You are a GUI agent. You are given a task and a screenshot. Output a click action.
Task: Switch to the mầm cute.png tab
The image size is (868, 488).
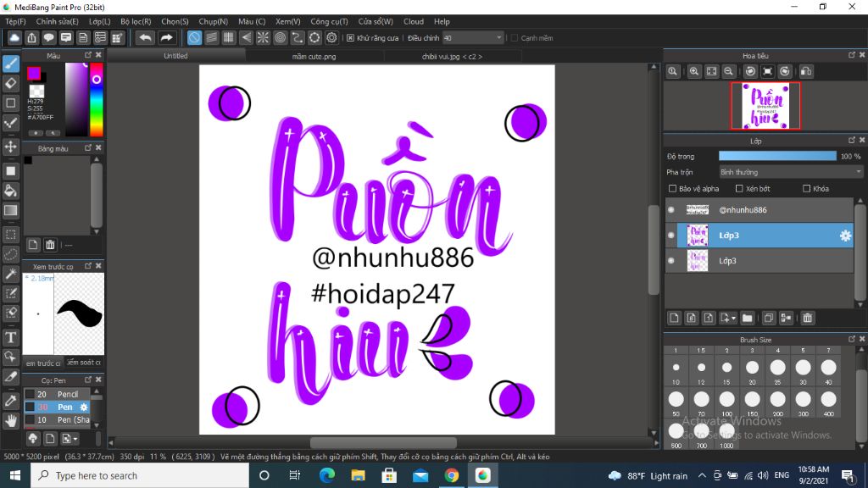click(314, 57)
